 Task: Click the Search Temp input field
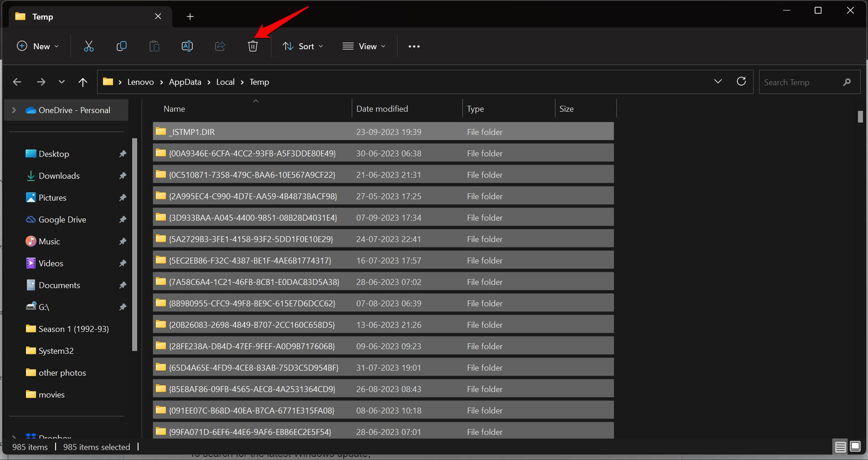click(x=800, y=82)
